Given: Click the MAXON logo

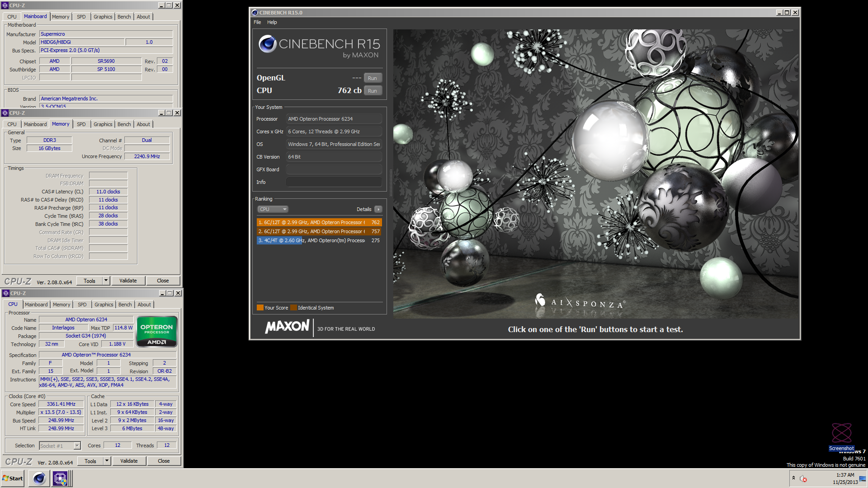Looking at the screenshot, I should (x=287, y=327).
